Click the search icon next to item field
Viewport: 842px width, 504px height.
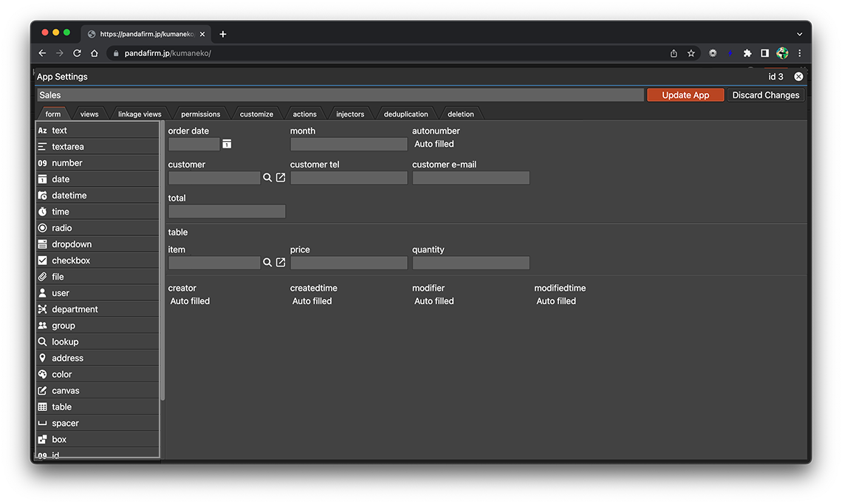(x=267, y=263)
